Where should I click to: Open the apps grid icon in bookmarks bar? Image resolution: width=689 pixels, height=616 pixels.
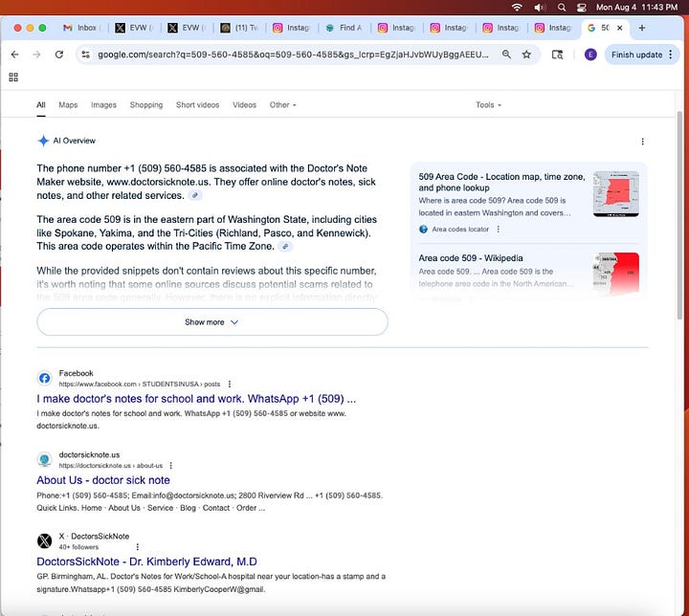(x=13, y=77)
